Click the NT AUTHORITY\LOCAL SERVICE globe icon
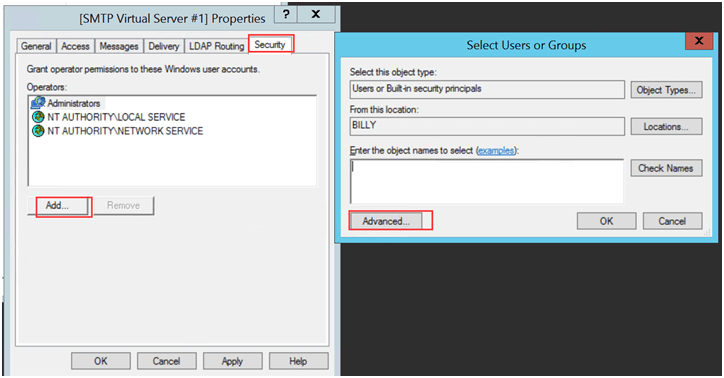This screenshot has width=724, height=378. click(38, 117)
